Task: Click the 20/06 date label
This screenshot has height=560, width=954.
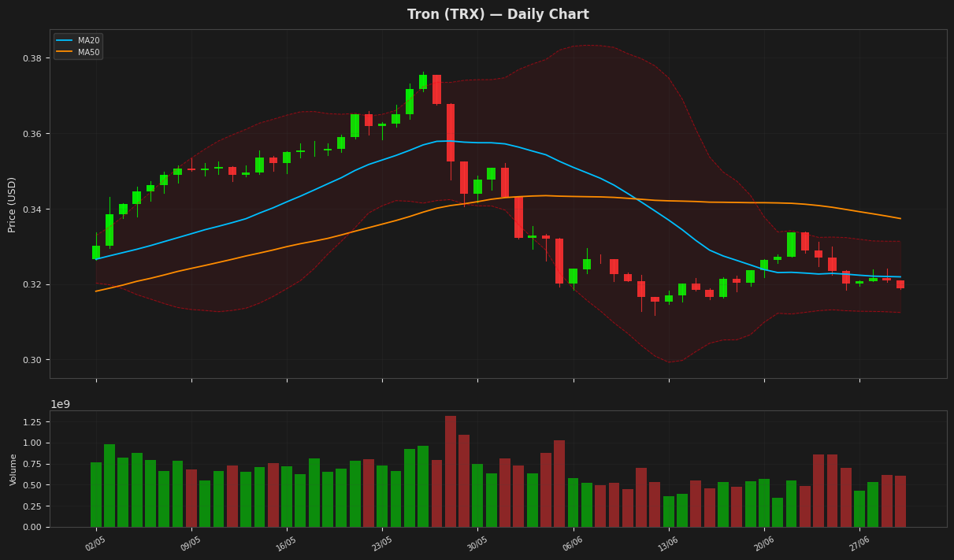Action: 763,543
